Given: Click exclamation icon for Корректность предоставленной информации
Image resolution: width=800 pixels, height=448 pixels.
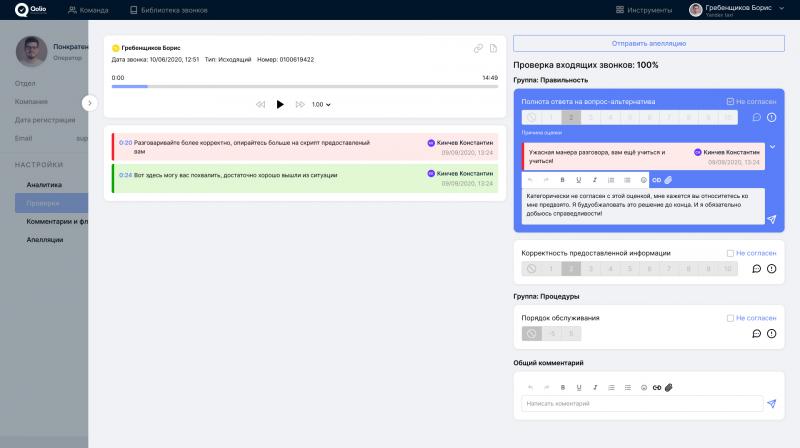Looking at the screenshot, I should pos(771,268).
